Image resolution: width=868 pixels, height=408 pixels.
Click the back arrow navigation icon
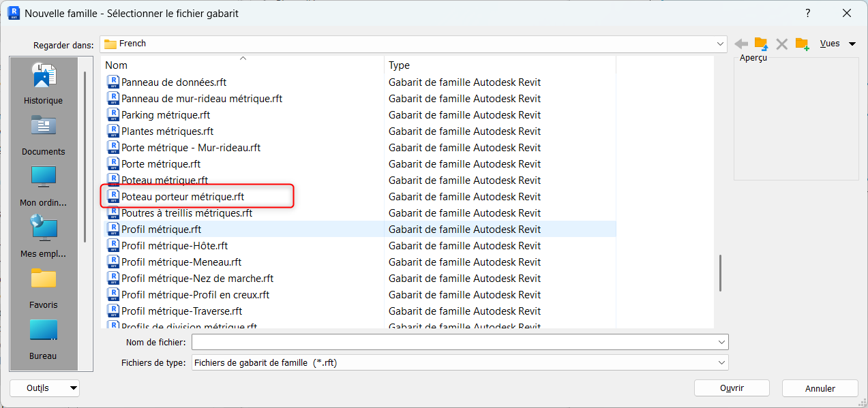(x=741, y=44)
